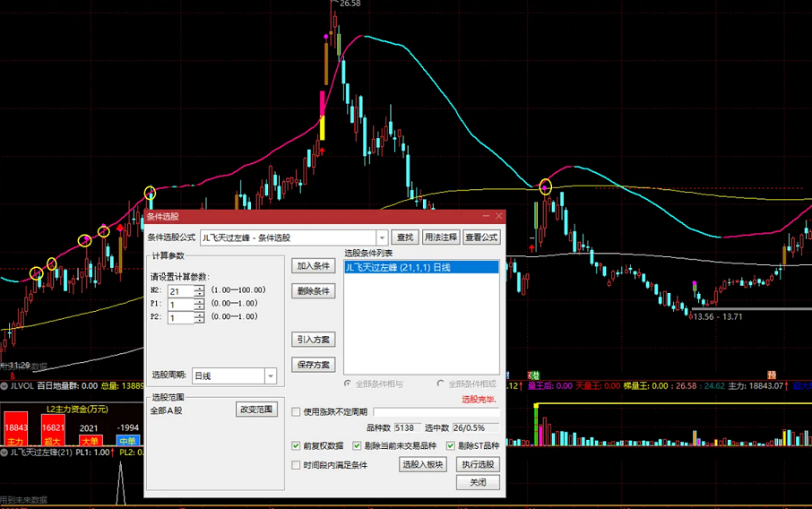
Task: Click the JLVOL indicator round icon
Action: (4, 385)
